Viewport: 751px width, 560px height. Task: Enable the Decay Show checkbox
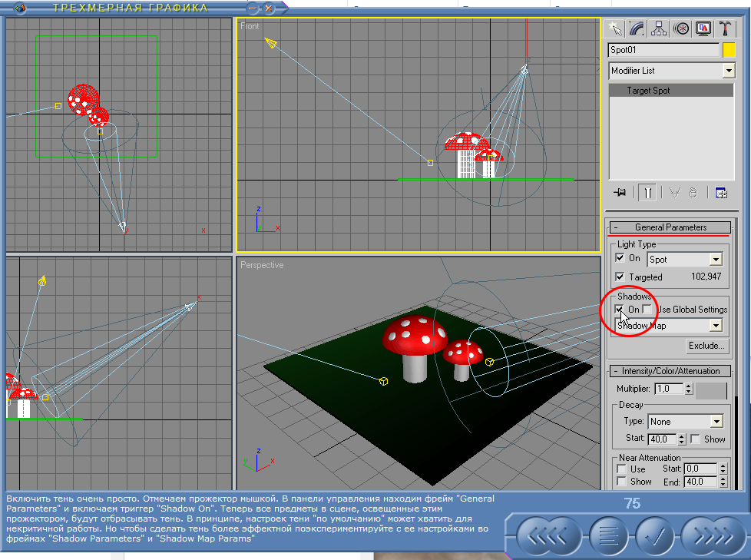(x=696, y=439)
